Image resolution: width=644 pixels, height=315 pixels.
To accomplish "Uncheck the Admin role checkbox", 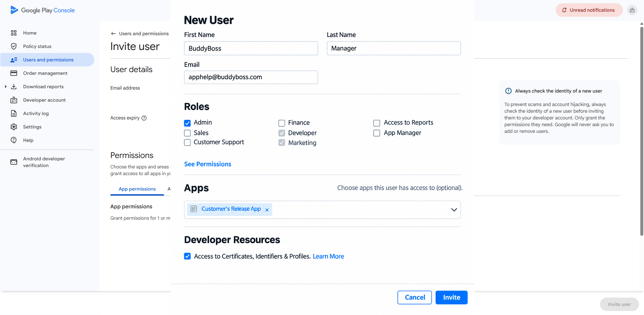I will pyautogui.click(x=187, y=123).
